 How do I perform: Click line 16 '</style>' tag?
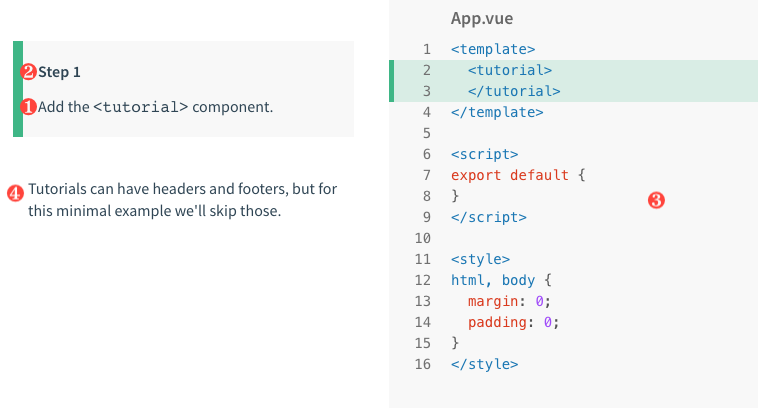pyautogui.click(x=484, y=364)
